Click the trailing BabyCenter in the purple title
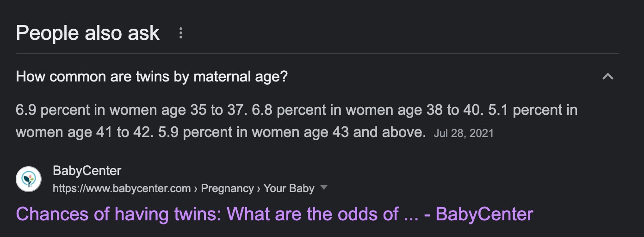 click(x=484, y=214)
